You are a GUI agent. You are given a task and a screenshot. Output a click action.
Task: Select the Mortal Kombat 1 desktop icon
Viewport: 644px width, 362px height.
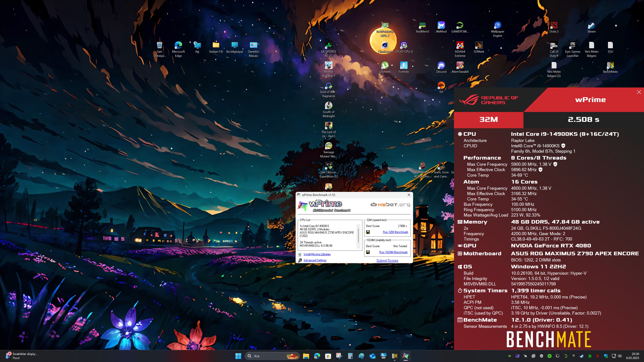(x=329, y=69)
